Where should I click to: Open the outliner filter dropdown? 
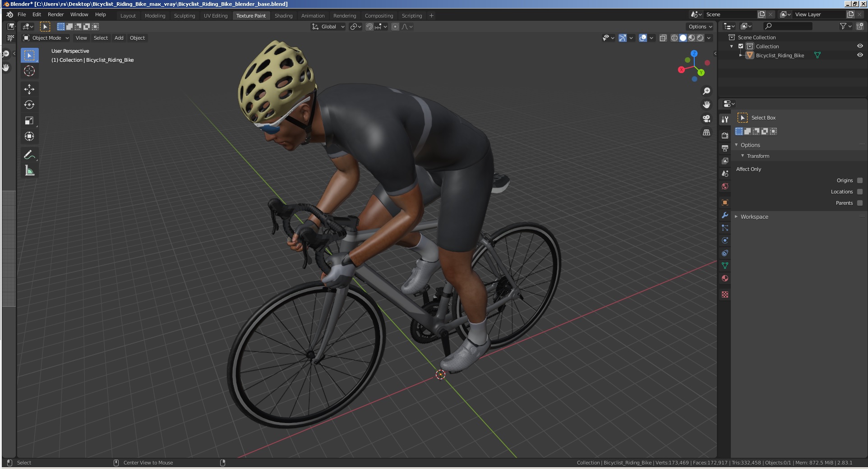point(845,27)
